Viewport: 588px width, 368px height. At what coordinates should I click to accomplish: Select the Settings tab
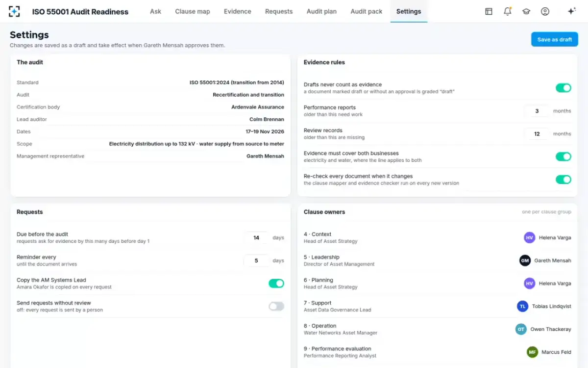pos(409,11)
